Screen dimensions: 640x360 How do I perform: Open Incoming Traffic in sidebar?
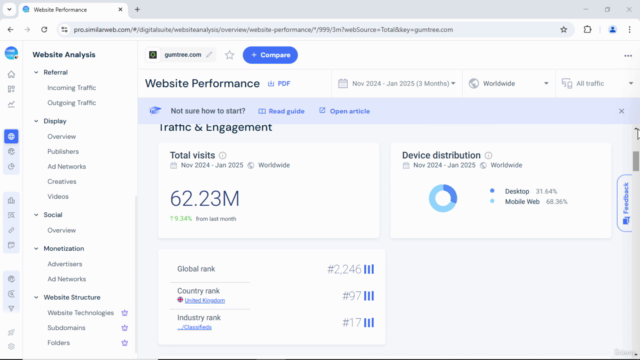click(x=71, y=88)
